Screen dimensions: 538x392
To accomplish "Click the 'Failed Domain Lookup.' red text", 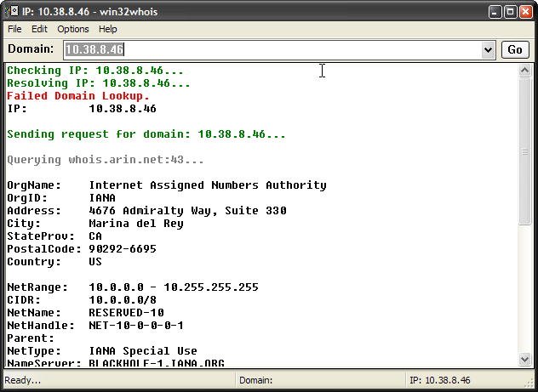I will click(78, 96).
